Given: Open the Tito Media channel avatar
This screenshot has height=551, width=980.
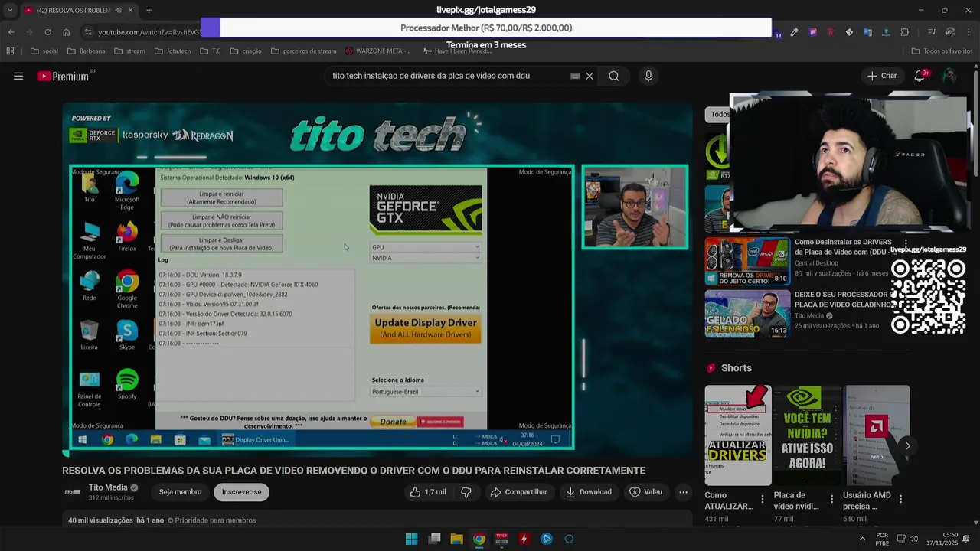Looking at the screenshot, I should pyautogui.click(x=72, y=492).
